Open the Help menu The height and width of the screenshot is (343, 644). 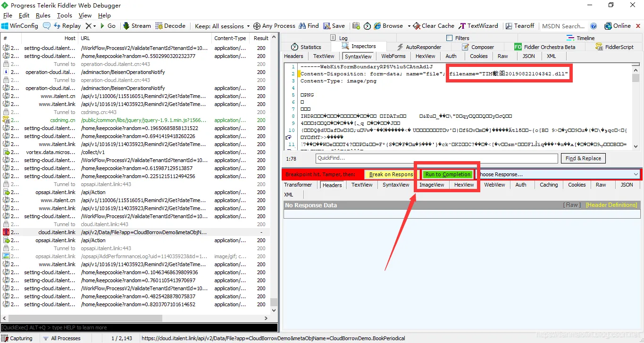(x=104, y=16)
